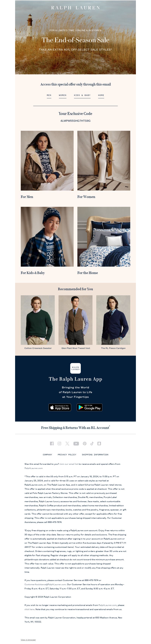Screen dimensions: 151x644
Task: Click Get it on Google Play button
Action: click(x=89, y=407)
